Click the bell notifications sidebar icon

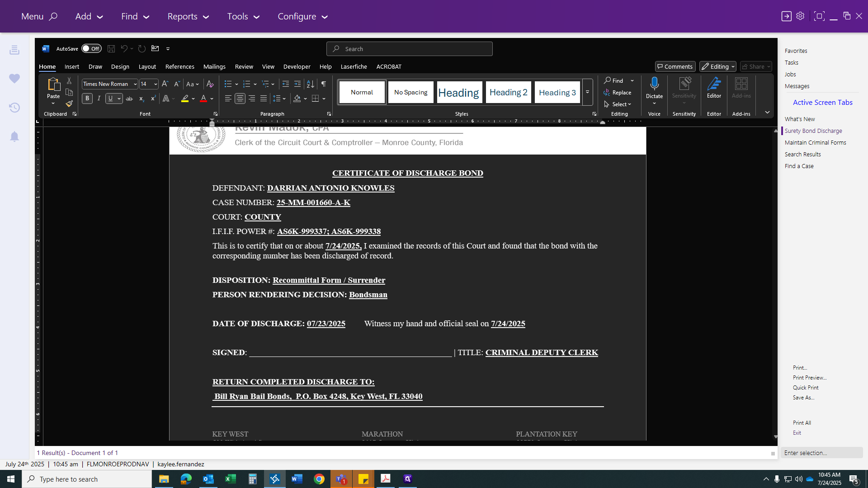click(14, 136)
